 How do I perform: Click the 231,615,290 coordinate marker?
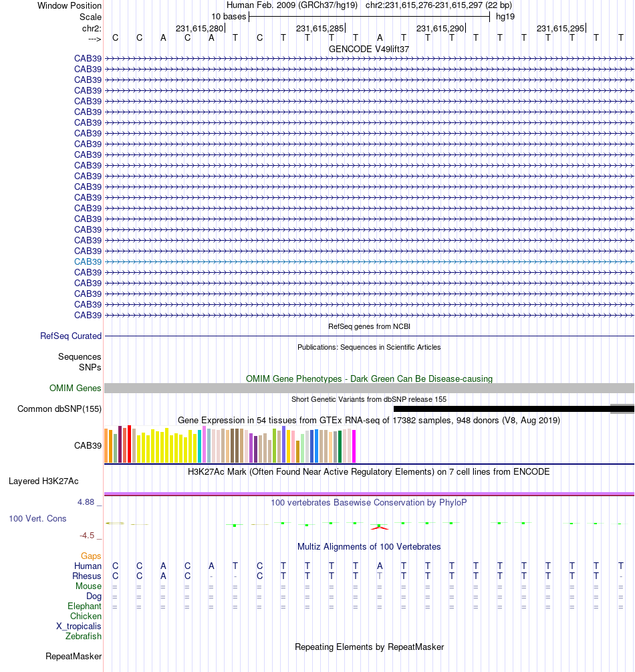pos(440,28)
